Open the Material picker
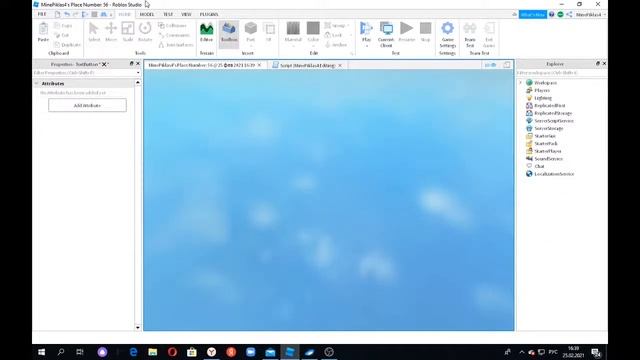The height and width of the screenshot is (360, 640). pyautogui.click(x=293, y=32)
